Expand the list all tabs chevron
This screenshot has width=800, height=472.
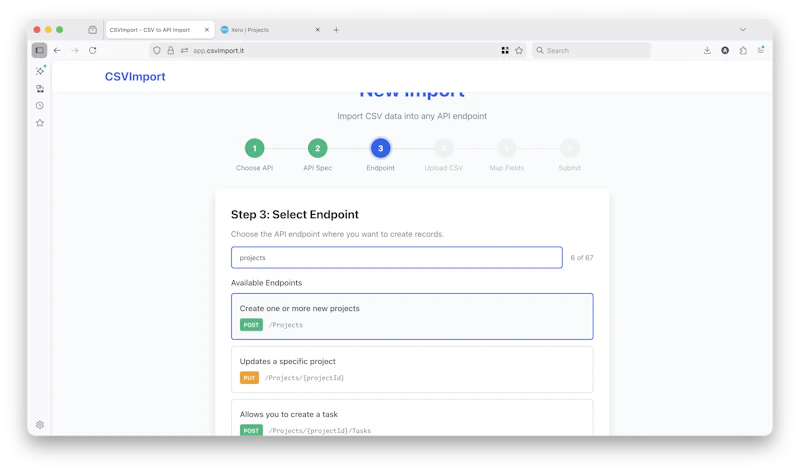coord(743,30)
